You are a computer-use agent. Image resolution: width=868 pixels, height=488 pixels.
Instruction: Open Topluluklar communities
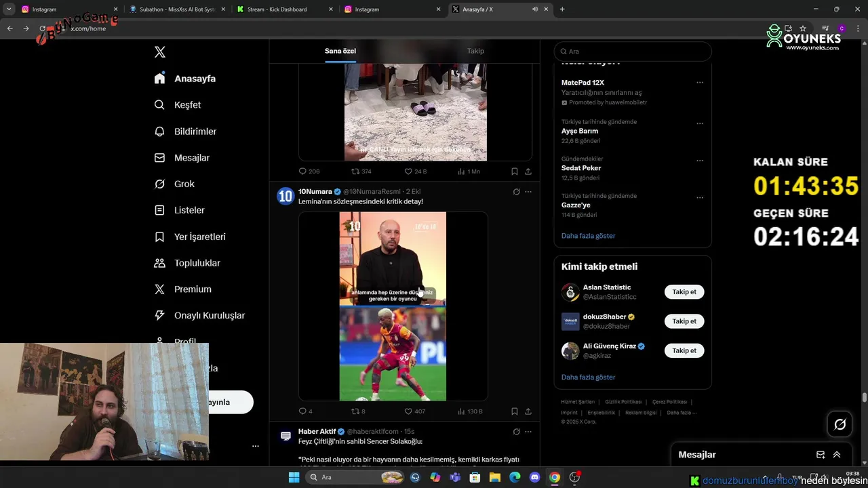click(x=187, y=263)
